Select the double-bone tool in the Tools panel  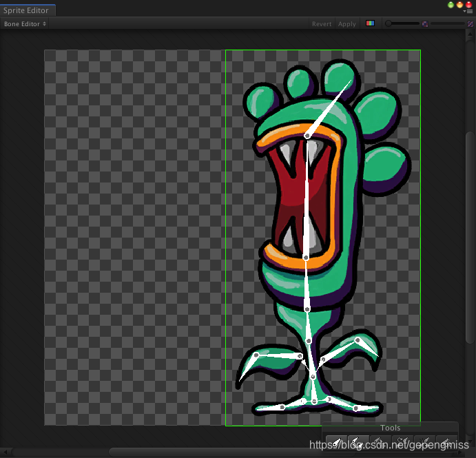358,442
